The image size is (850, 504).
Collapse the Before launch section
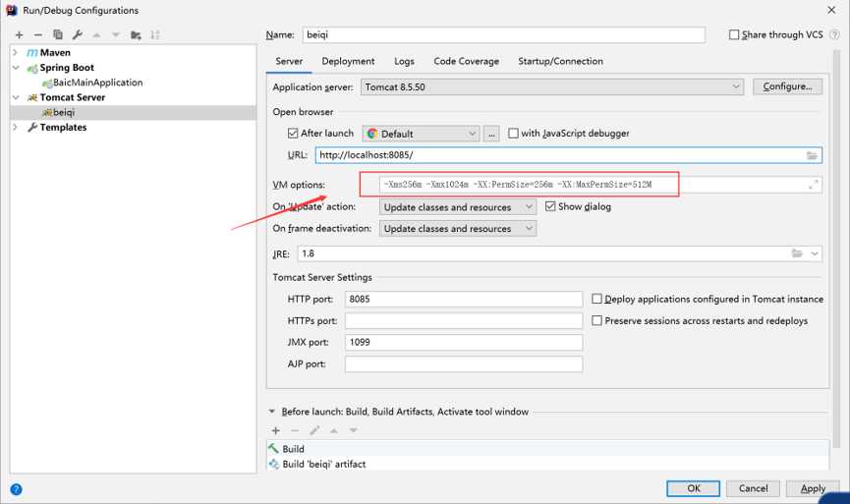click(272, 412)
